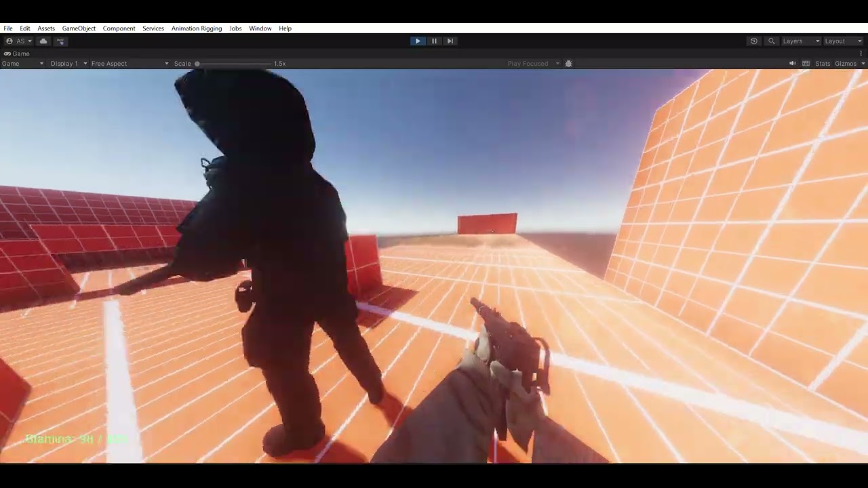Open the Component menu
This screenshot has width=868, height=488.
click(x=119, y=28)
